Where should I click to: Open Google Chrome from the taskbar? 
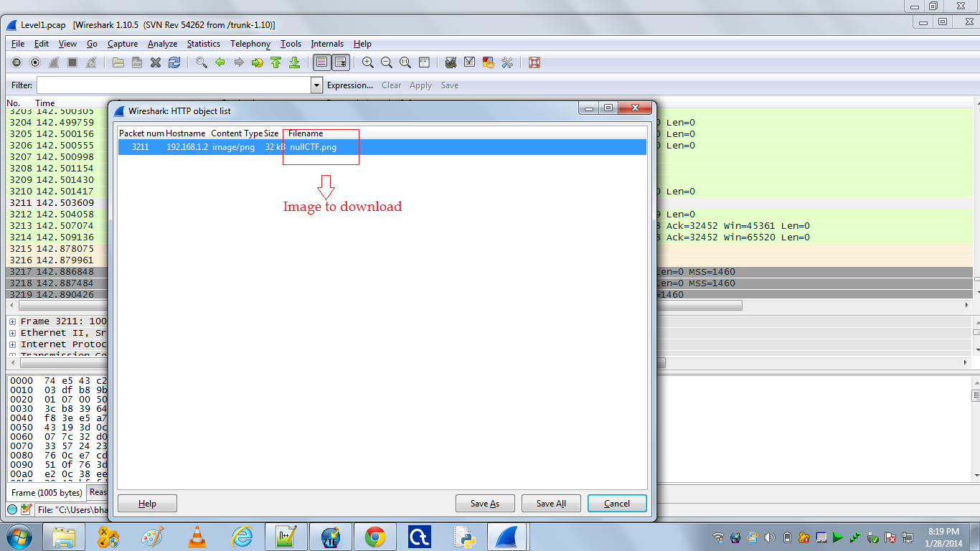pos(374,537)
